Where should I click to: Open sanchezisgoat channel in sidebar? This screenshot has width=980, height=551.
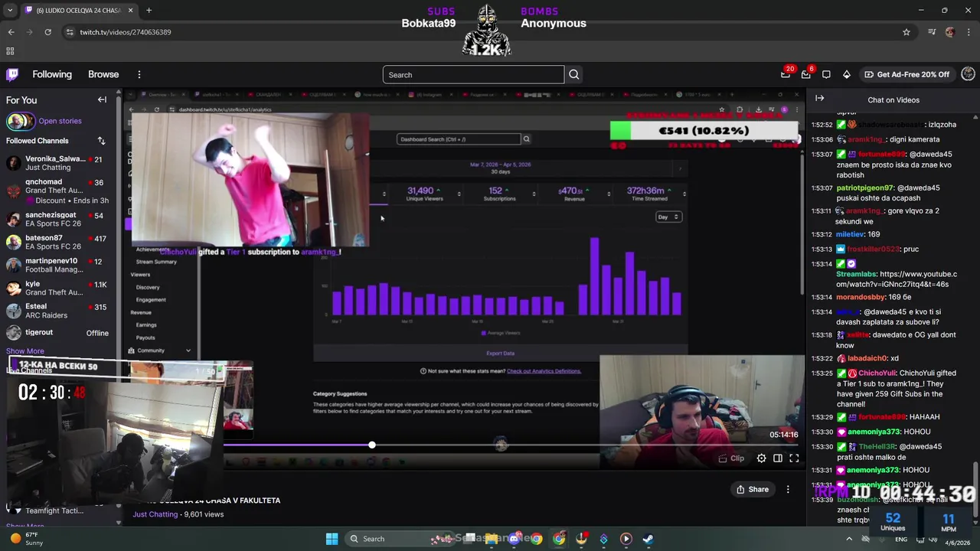(60, 220)
